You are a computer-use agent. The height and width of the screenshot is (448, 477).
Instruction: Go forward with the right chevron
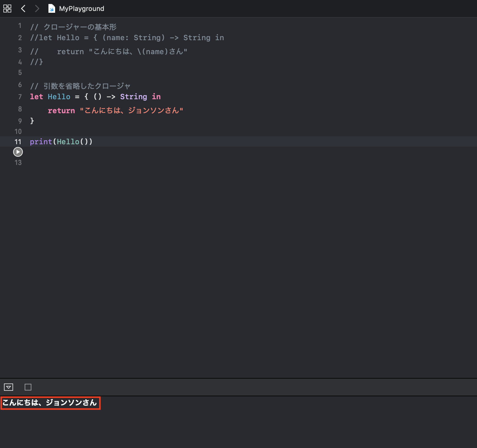click(x=37, y=9)
